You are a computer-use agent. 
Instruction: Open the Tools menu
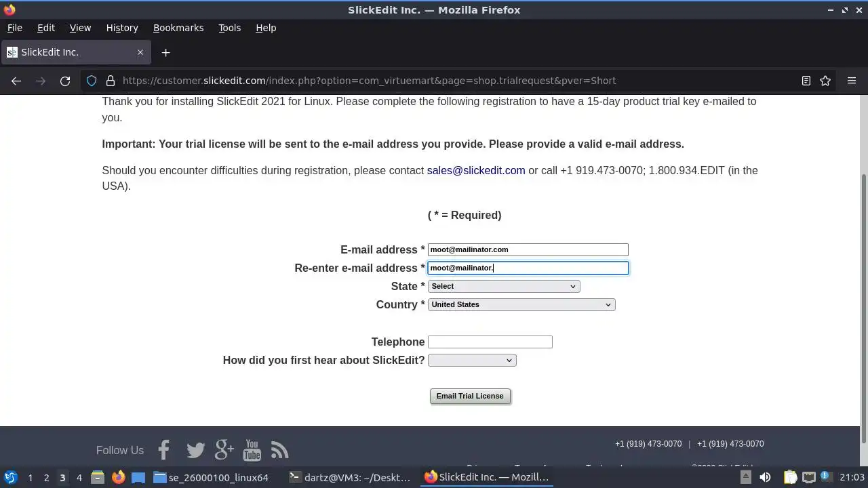click(229, 28)
